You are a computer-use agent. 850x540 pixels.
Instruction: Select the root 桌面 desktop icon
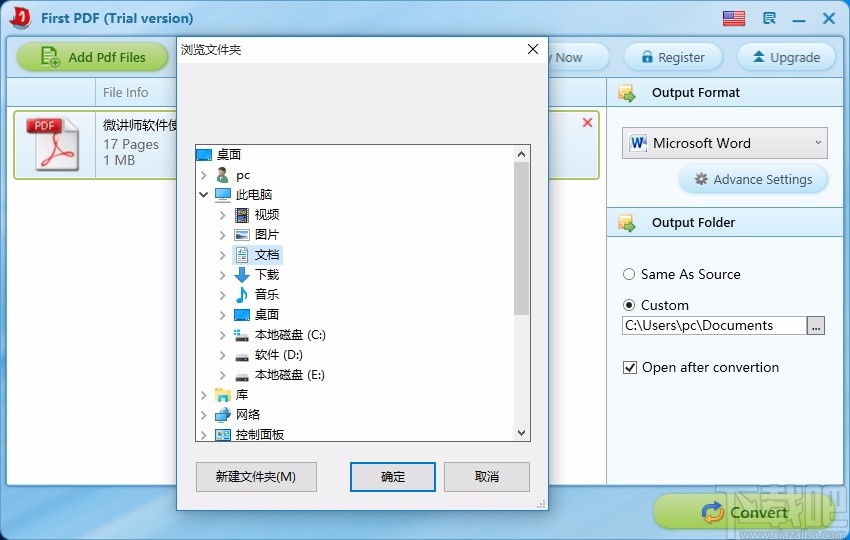204,155
